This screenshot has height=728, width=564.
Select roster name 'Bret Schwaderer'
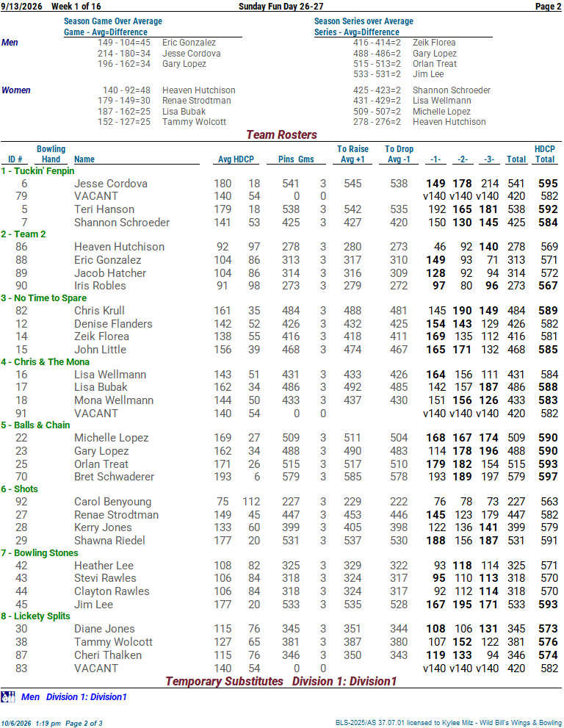pos(114,476)
